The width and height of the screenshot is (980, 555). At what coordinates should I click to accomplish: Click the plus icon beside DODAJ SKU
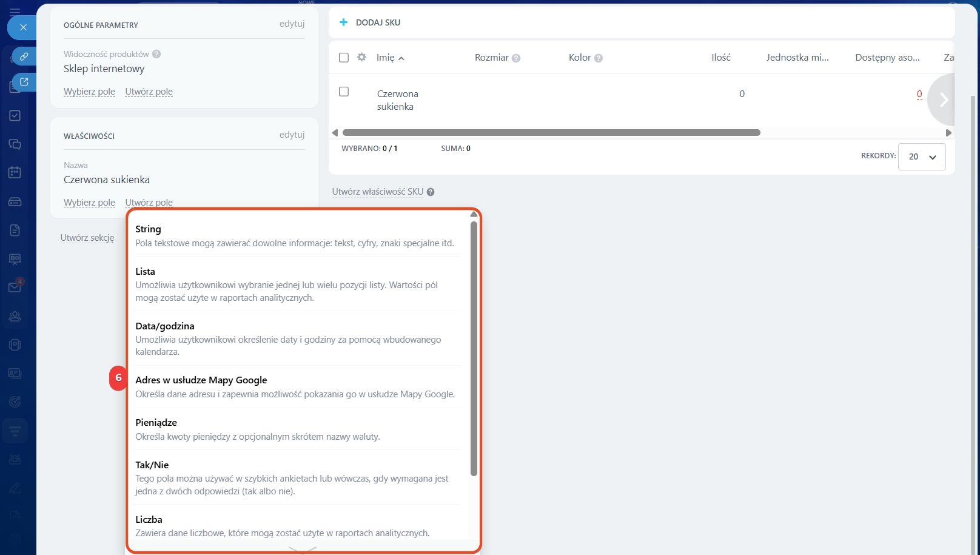(343, 22)
